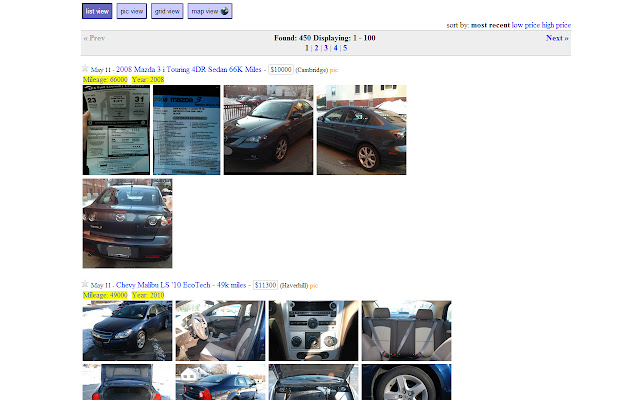Click the globe icon in map view button
The image size is (640, 400).
[x=224, y=11]
